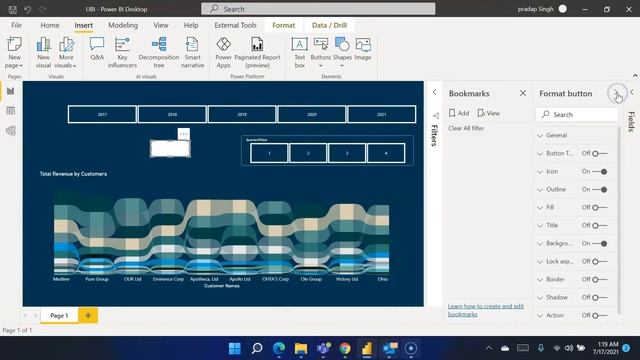
Task: Add a new report page
Action: click(88, 315)
